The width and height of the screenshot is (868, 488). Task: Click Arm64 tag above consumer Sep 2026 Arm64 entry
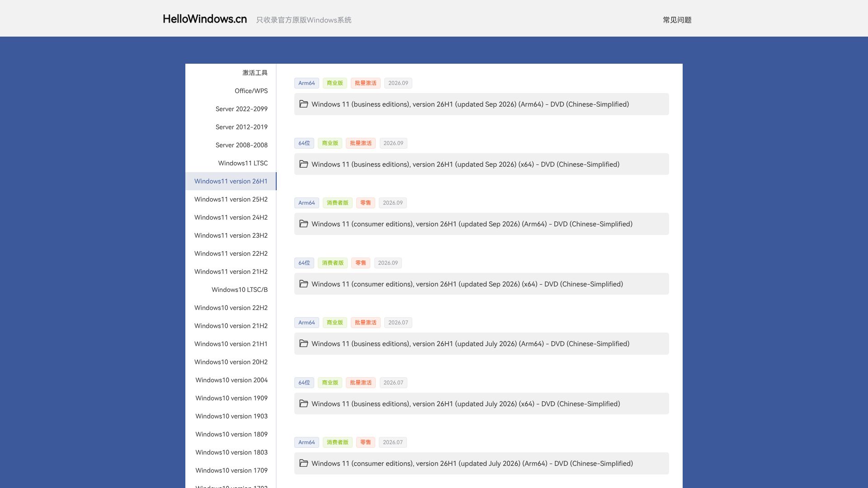307,203
